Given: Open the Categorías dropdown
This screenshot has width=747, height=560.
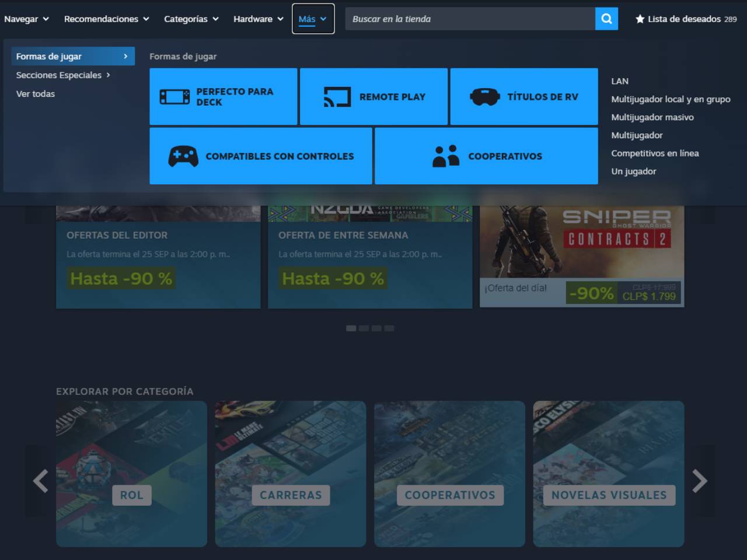Looking at the screenshot, I should point(191,19).
